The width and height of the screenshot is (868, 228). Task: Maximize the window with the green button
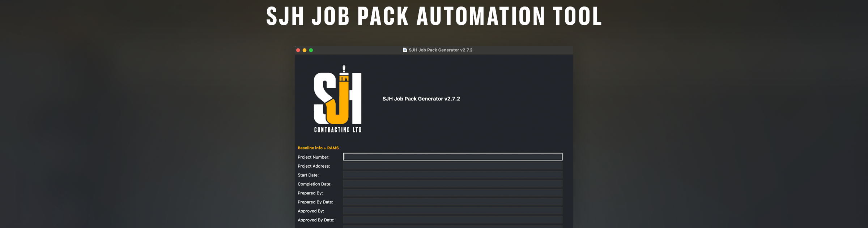(311, 50)
